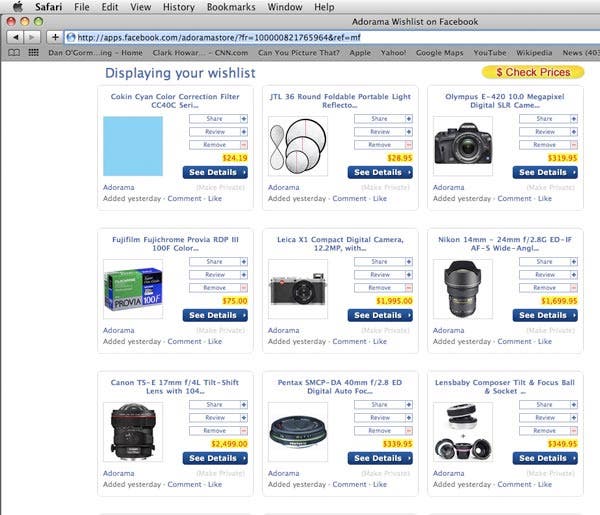This screenshot has width=600, height=515.
Task: Open the Help menu
Action: tap(324, 7)
